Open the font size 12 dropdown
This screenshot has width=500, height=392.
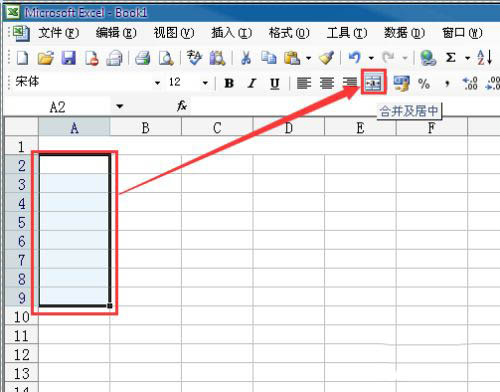pos(205,83)
